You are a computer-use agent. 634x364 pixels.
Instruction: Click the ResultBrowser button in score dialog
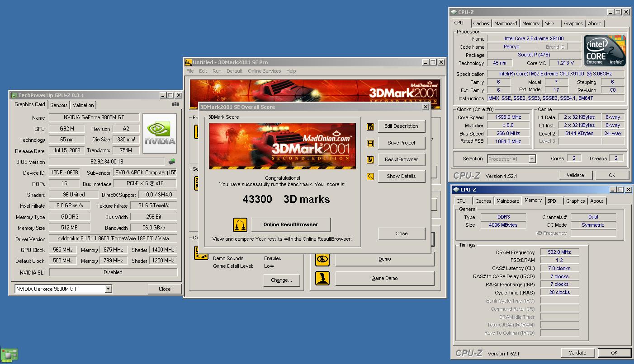401,159
